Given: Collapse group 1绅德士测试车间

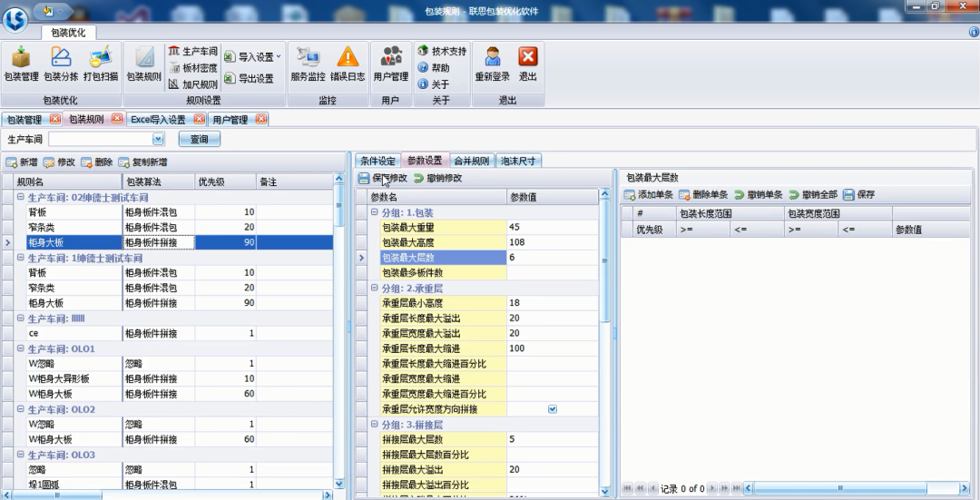Looking at the screenshot, I should (21, 258).
